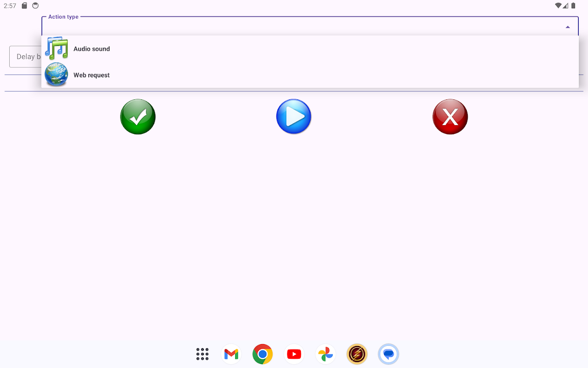Viewport: 588px width, 368px height.
Task: Open Chrome from the dock
Action: [263, 354]
